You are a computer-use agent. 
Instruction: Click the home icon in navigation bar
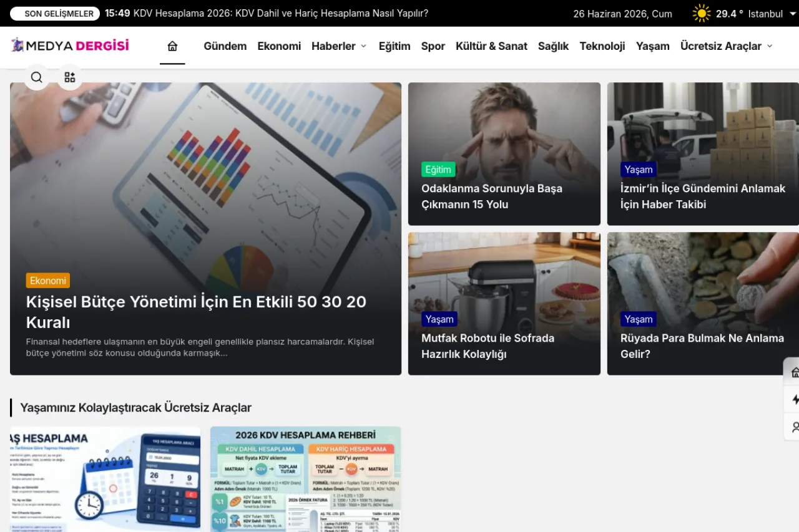[172, 46]
